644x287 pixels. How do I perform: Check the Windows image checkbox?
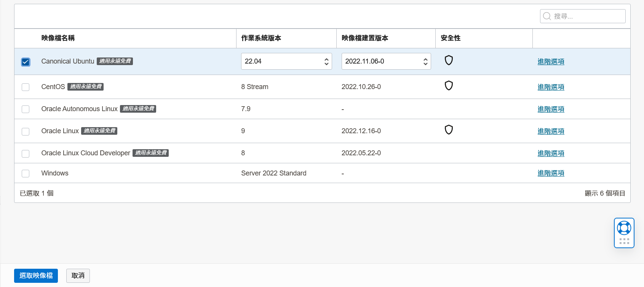pos(26,174)
